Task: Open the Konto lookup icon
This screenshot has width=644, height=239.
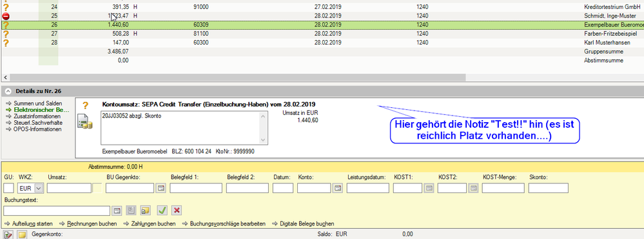Action: [x=337, y=188]
